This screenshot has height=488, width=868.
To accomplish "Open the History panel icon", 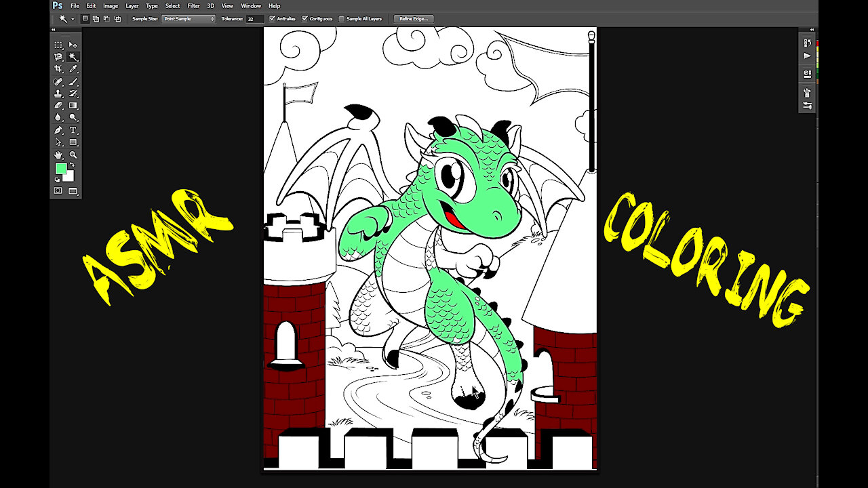I will [807, 43].
